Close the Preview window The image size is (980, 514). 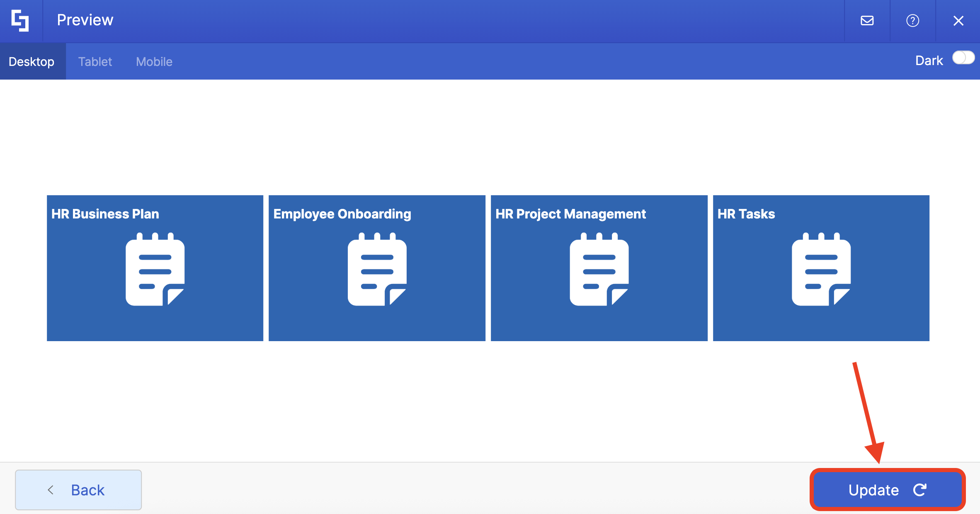point(958,21)
